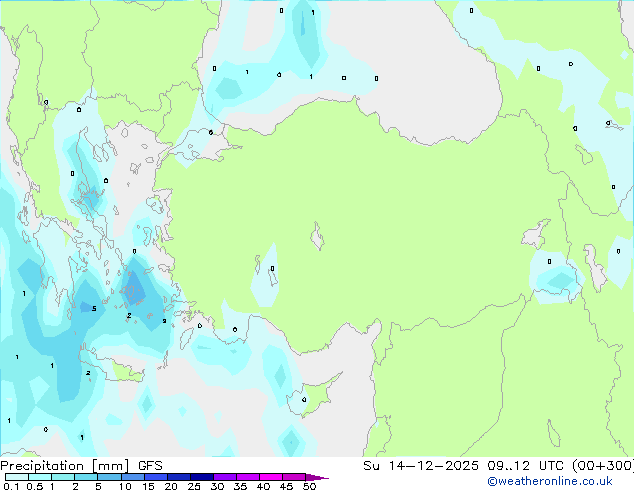Viewport: 634px width, 490px height.
Task: Click the 'Su 14-12-2025 09..12 UTC' timestamp text
Action: [463, 466]
